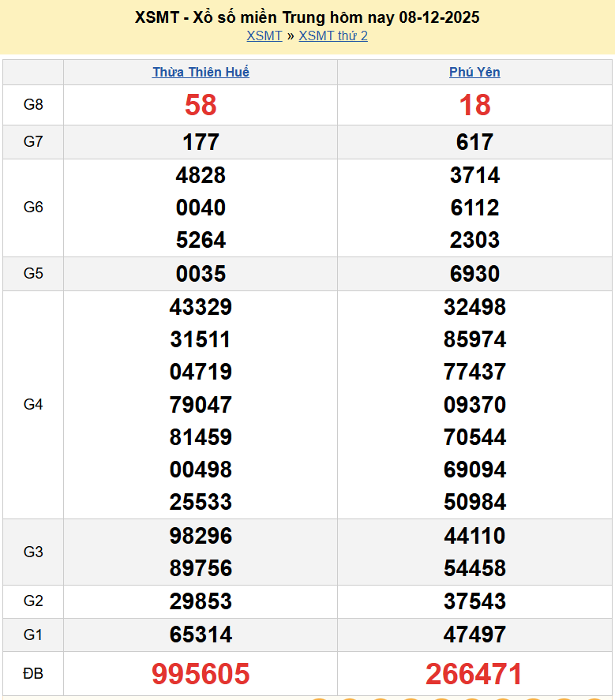This screenshot has width=615, height=700.
Task: Select the G1 number 65314
Action: coord(201,634)
